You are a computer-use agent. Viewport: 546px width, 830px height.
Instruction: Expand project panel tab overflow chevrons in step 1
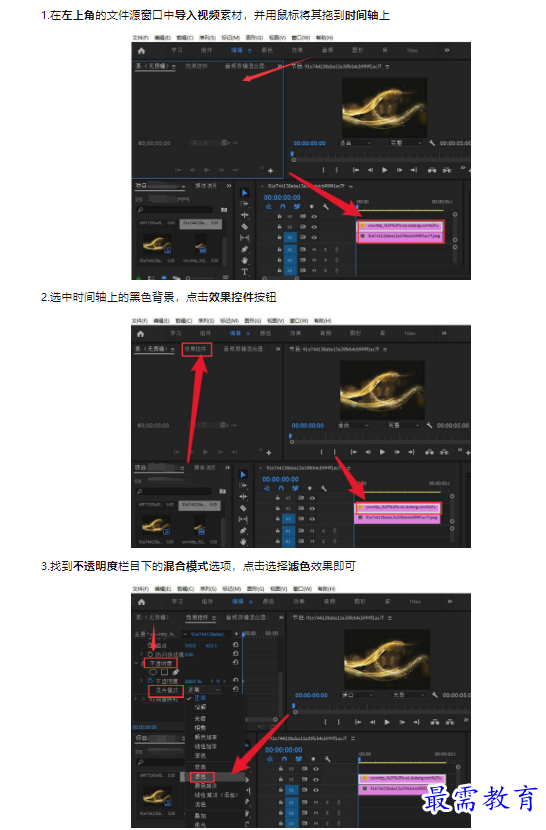click(229, 186)
